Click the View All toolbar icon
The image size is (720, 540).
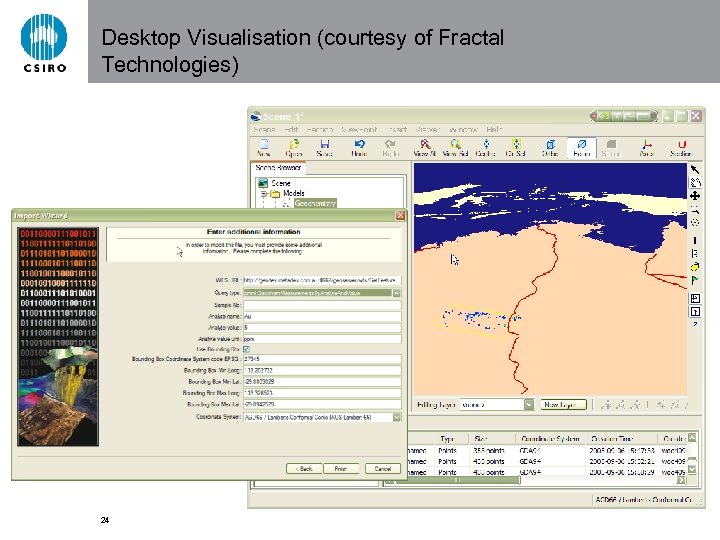(x=424, y=148)
